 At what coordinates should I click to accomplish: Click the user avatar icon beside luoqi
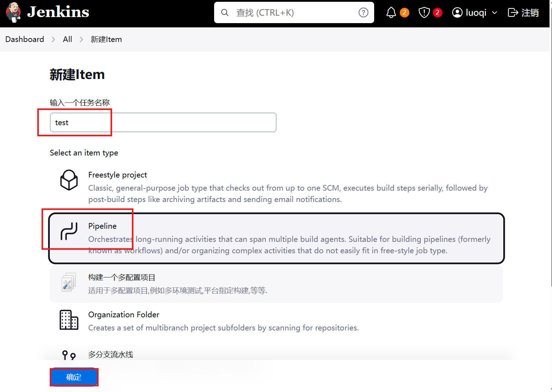point(457,13)
